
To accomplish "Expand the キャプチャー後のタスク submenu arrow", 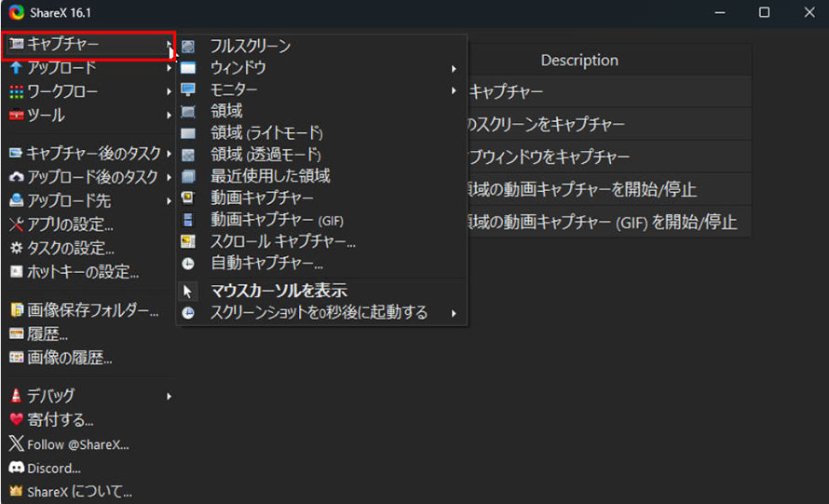I will click(169, 154).
